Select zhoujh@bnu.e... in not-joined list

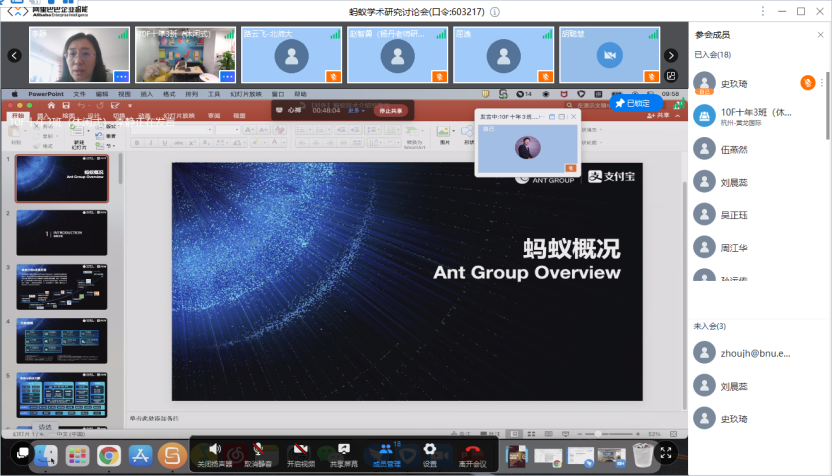(755, 352)
